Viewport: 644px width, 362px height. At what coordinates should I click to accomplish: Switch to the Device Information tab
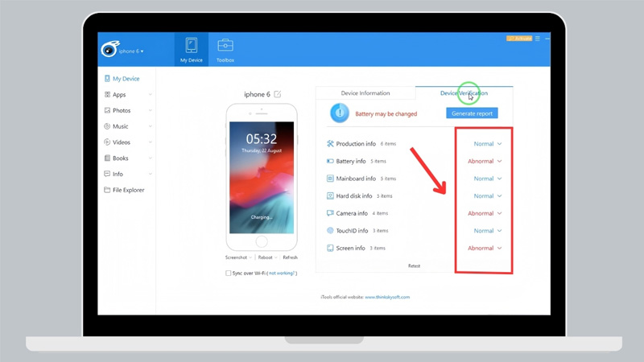coord(365,93)
